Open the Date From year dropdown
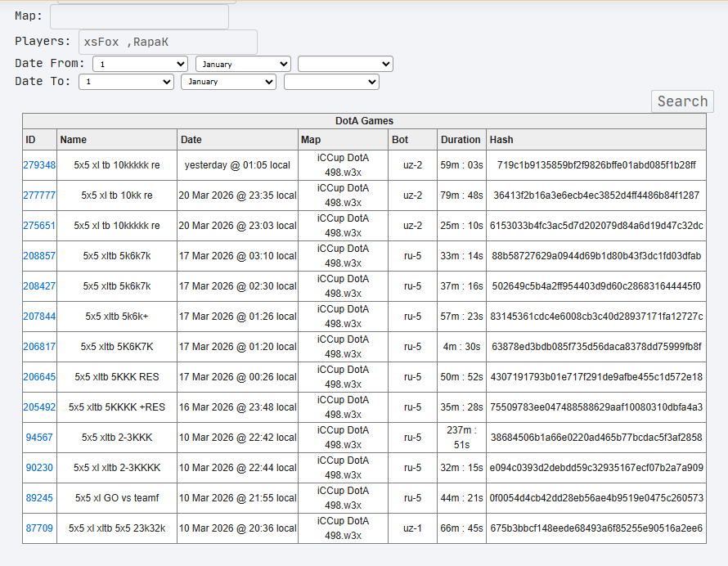728x566 pixels. pyautogui.click(x=345, y=64)
